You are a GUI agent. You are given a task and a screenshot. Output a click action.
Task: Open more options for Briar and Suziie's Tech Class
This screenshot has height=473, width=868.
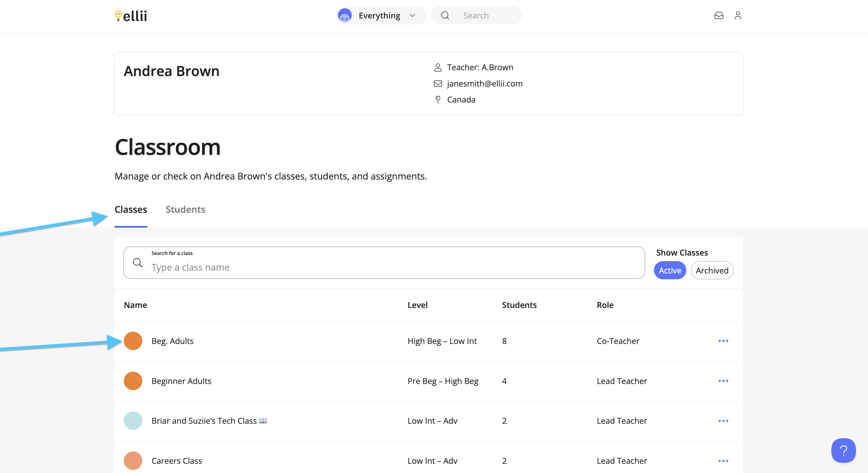click(723, 421)
